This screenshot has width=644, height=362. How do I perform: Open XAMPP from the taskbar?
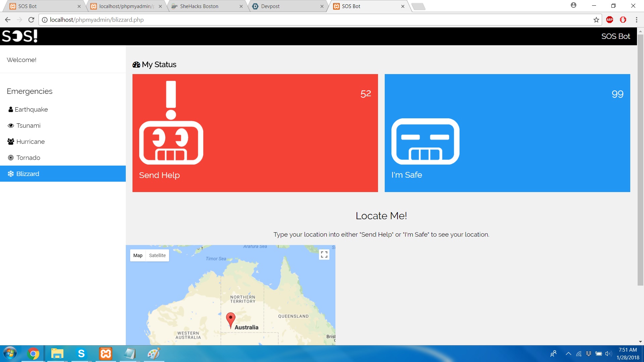coord(105,354)
